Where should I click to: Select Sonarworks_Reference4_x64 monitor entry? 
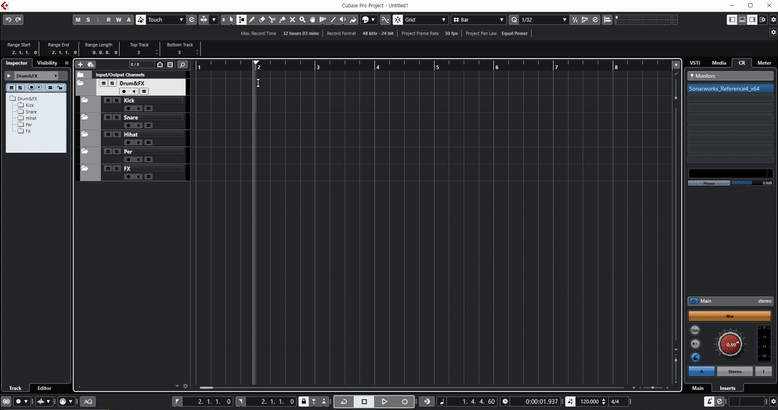click(x=730, y=89)
